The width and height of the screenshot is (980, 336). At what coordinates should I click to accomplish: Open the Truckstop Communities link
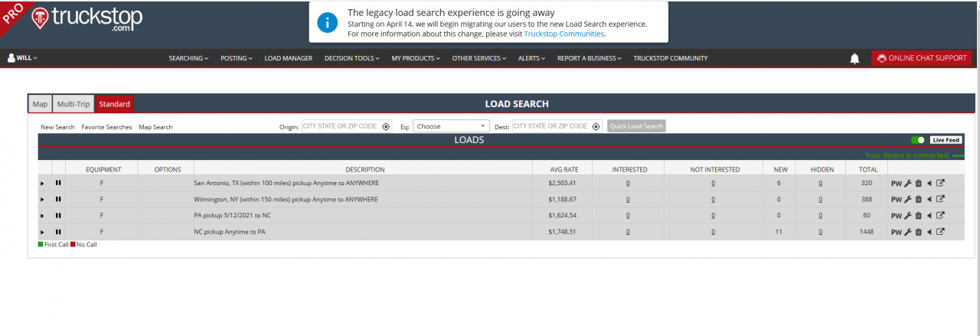pyautogui.click(x=564, y=34)
